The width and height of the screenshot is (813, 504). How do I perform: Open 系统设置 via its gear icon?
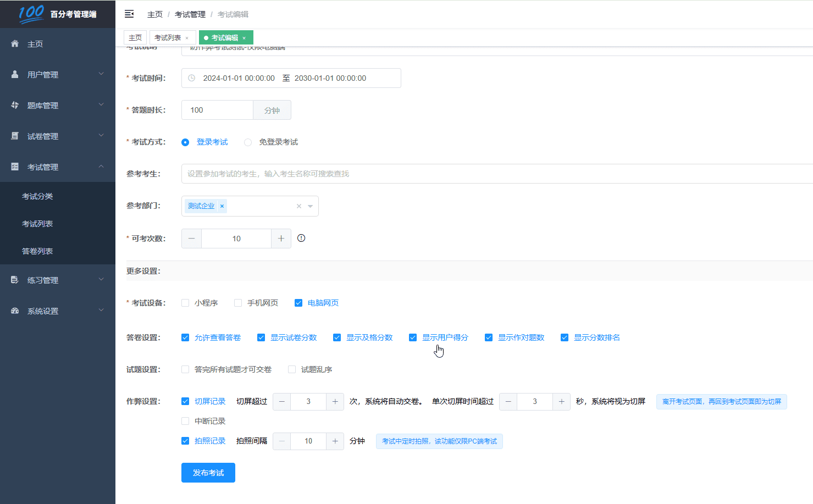pyautogui.click(x=15, y=311)
